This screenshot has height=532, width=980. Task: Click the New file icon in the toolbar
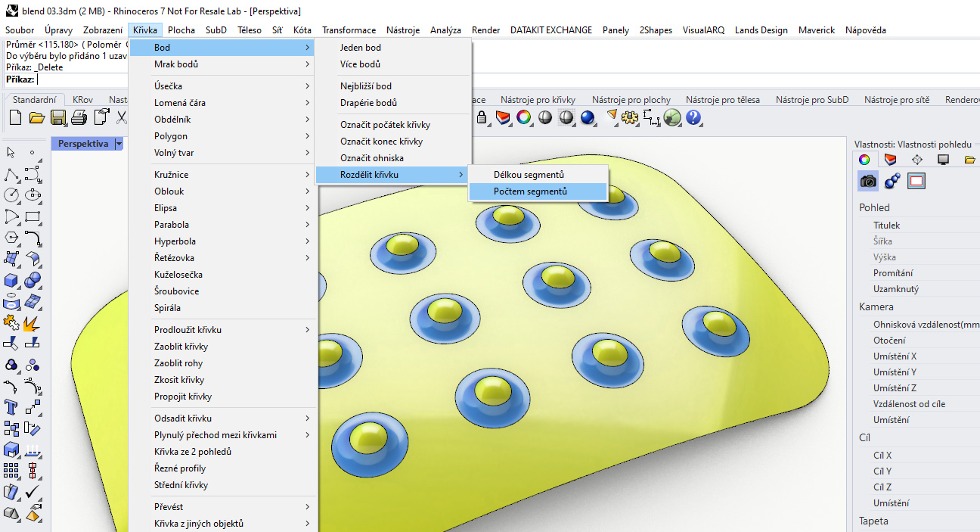point(15,117)
